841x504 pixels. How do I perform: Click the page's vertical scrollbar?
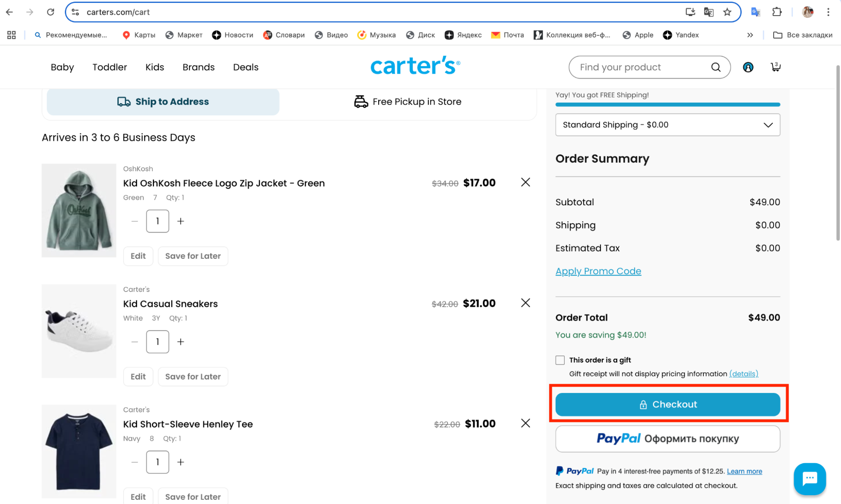tap(837, 151)
